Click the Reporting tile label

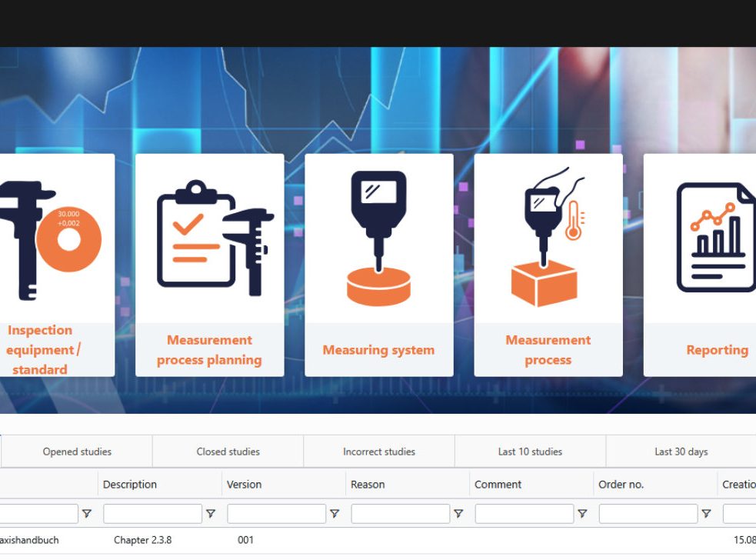pyautogui.click(x=717, y=350)
